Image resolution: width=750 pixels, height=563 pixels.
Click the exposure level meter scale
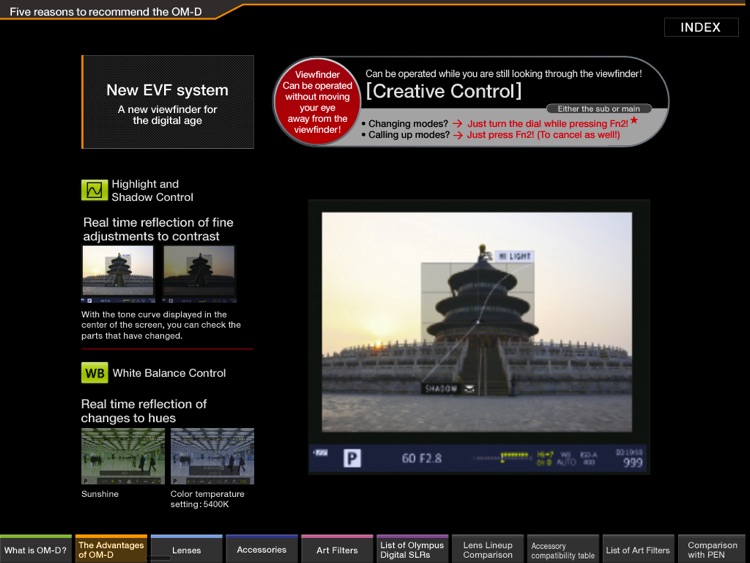(x=501, y=457)
